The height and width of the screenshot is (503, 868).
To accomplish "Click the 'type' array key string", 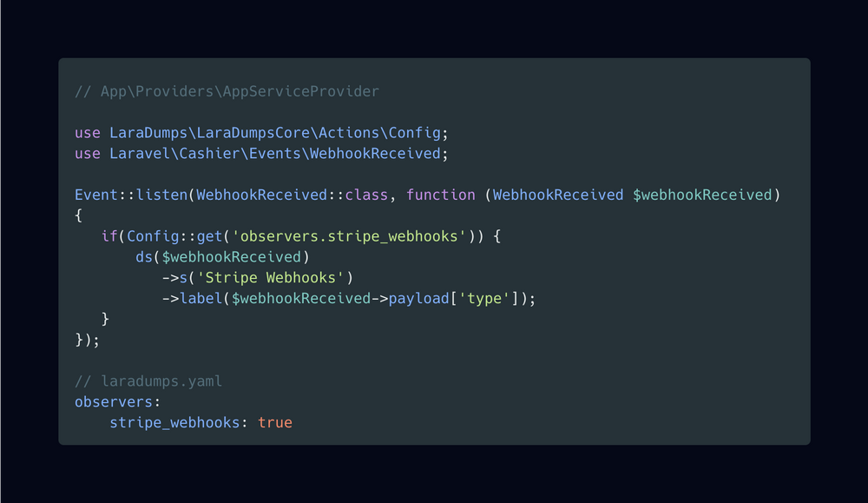I will click(484, 299).
